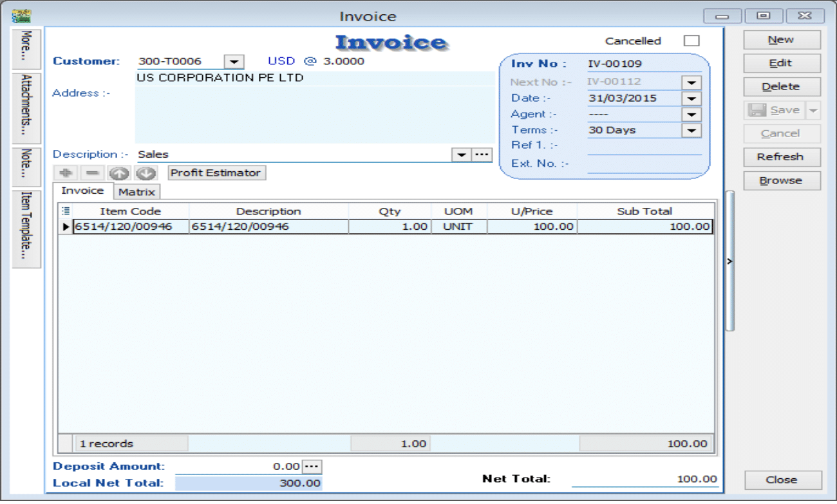The image size is (837, 504).
Task: Click the Description ellipsis button
Action: click(x=482, y=155)
